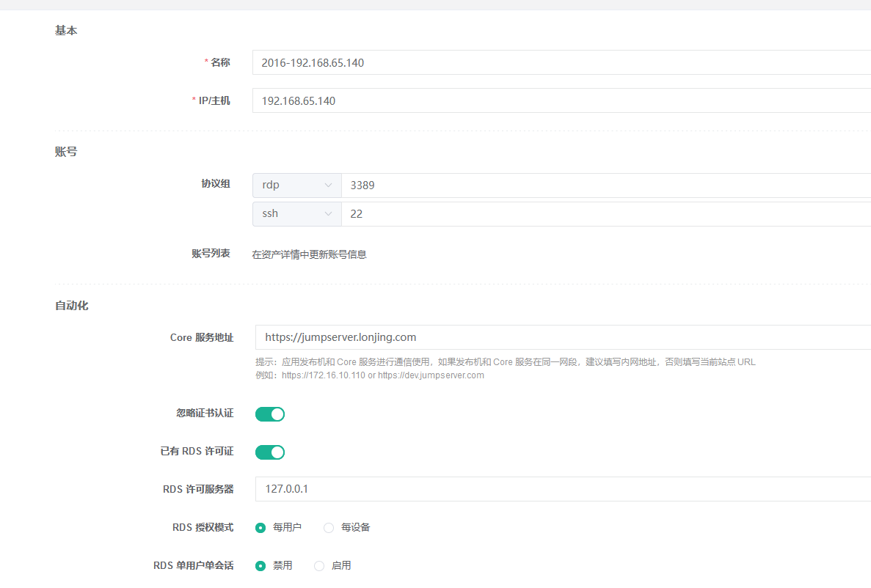Click the RDS 许可服务器 address field
This screenshot has width=871, height=588.
coord(440,488)
